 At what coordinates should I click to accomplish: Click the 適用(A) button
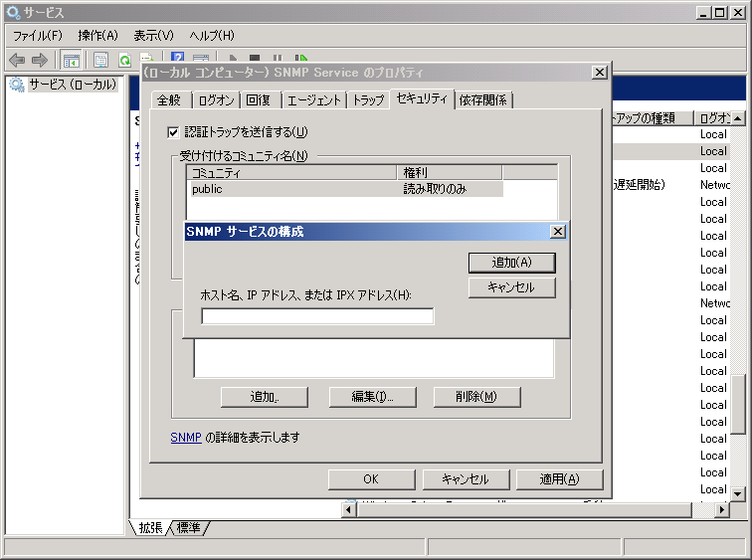click(560, 479)
